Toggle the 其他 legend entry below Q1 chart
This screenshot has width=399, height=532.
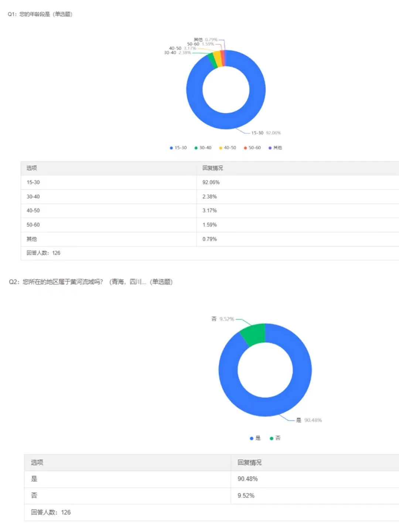(x=275, y=148)
